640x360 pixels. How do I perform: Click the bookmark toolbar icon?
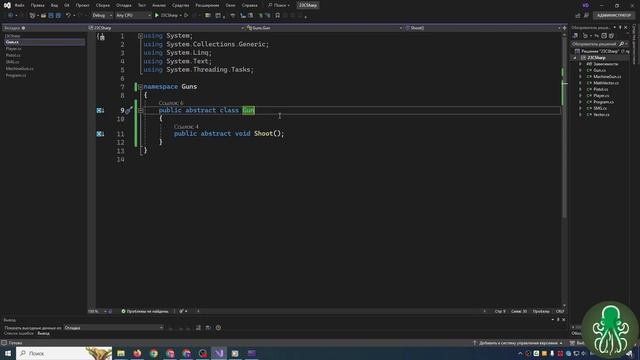pyautogui.click(x=278, y=16)
